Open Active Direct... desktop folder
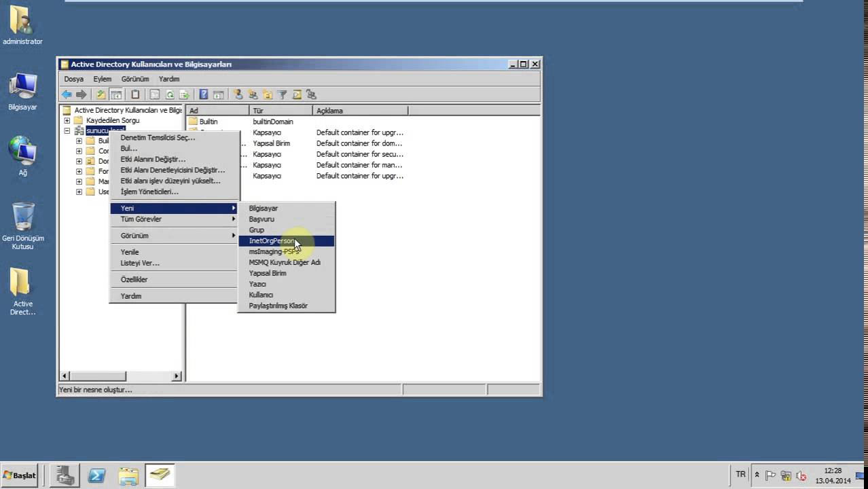Image resolution: width=868 pixels, height=489 pixels. point(22,292)
